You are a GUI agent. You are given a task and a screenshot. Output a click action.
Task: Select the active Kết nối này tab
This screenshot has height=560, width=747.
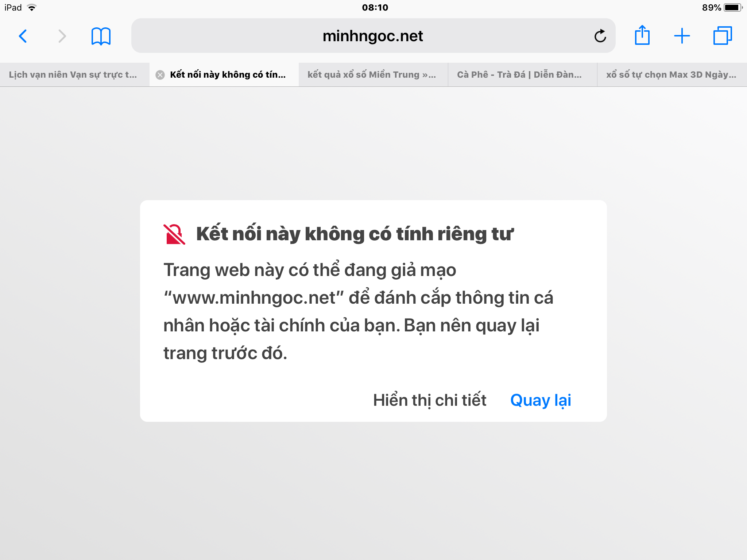coord(228,75)
